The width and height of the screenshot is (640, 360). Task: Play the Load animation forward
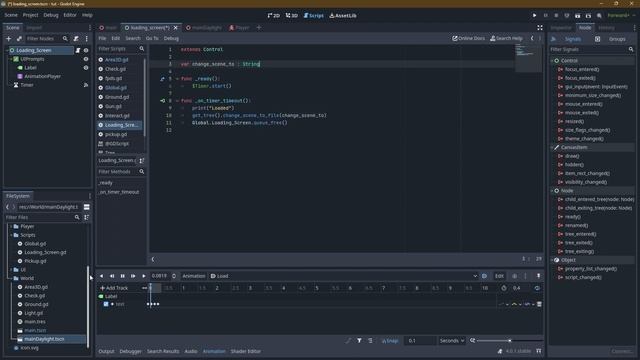pos(144,276)
